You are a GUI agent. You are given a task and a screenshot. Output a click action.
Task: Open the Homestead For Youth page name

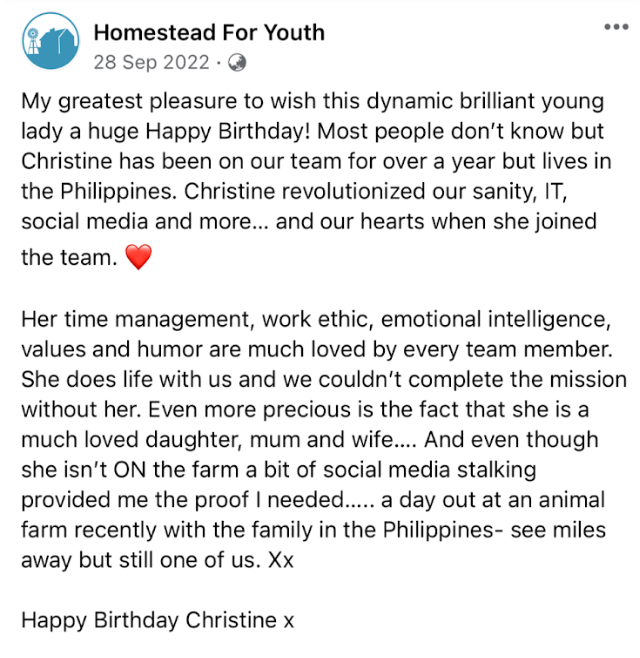[x=209, y=32]
